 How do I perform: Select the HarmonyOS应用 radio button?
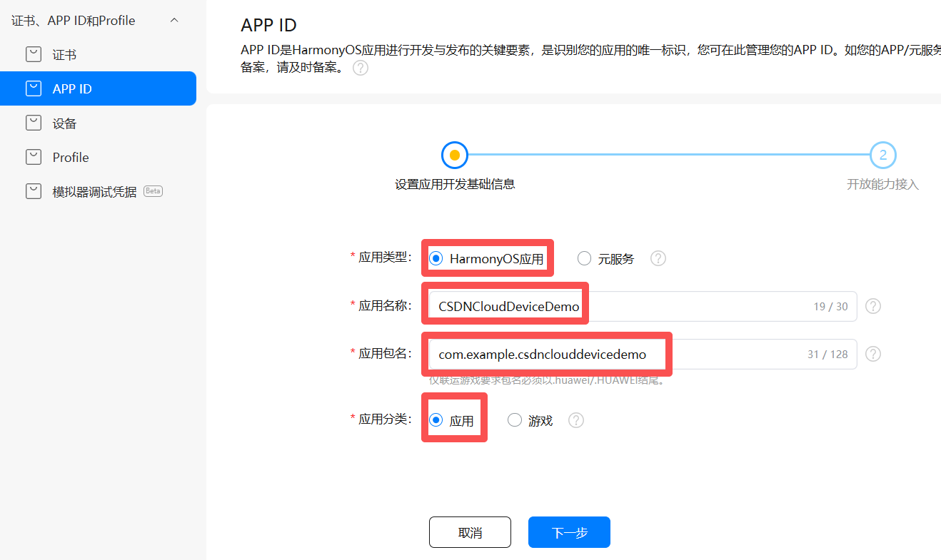pos(436,258)
